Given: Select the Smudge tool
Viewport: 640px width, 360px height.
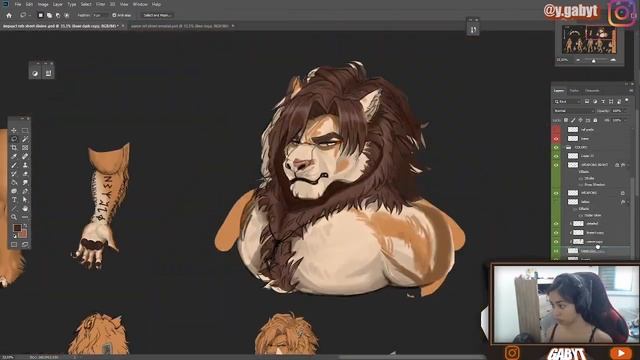Looking at the screenshot, I should tap(25, 182).
